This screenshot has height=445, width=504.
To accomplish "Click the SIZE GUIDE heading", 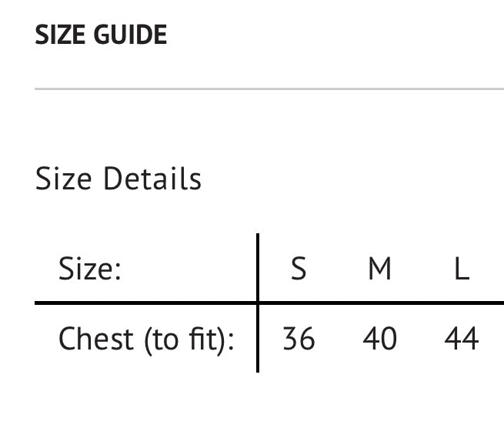I will (101, 35).
